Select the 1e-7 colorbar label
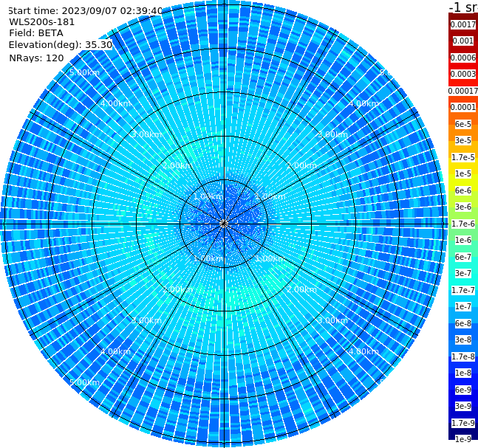 (x=463, y=306)
